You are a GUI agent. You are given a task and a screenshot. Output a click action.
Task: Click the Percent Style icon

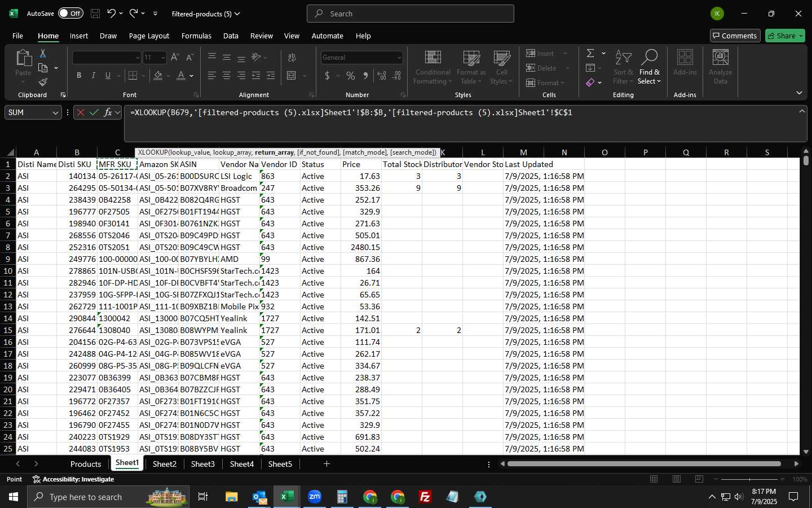pos(351,75)
